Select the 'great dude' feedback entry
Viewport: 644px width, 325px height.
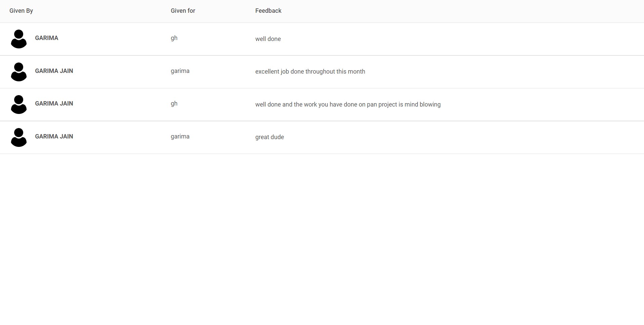point(269,137)
